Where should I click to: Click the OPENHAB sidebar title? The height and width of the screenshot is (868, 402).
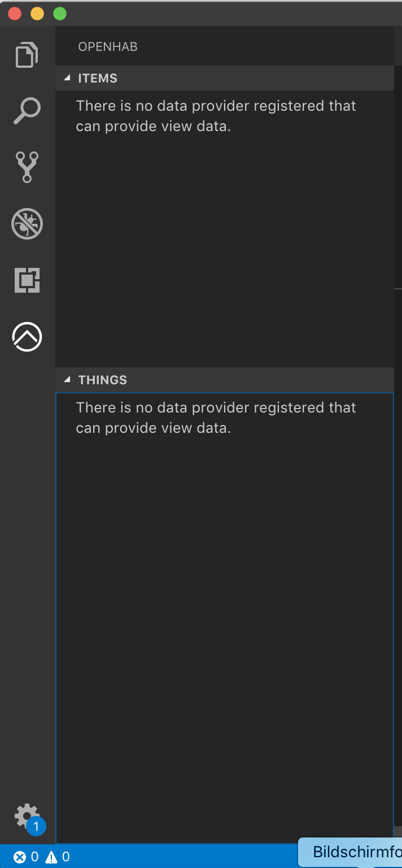pyautogui.click(x=108, y=46)
